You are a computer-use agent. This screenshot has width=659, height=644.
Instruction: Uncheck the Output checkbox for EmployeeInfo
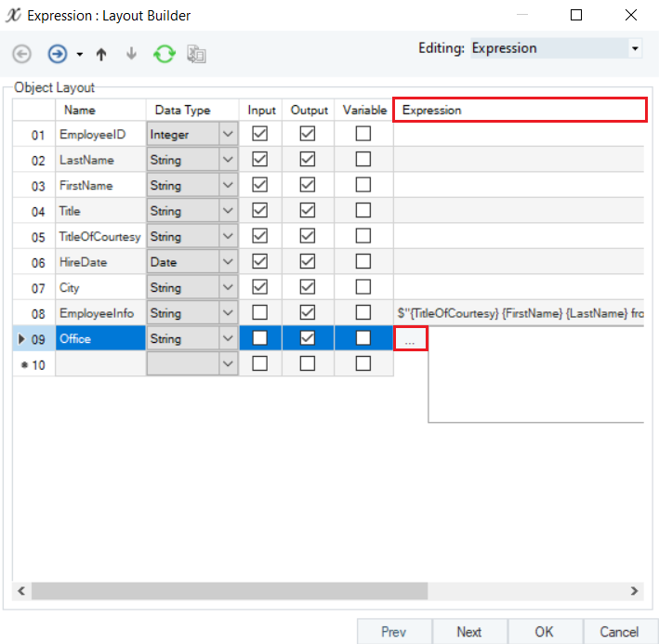[x=308, y=313]
